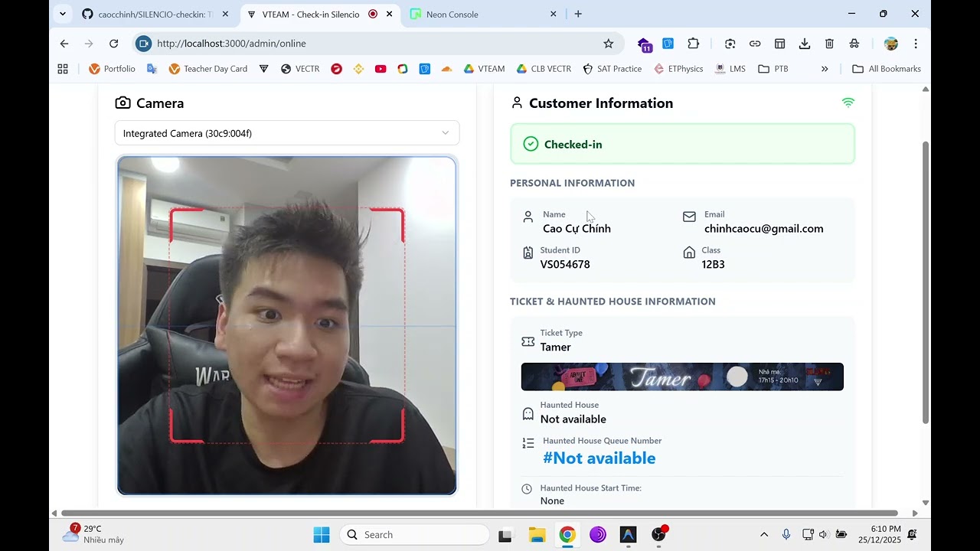980x551 pixels.
Task: Open the Google Translate bookmark icon
Action: click(x=152, y=69)
